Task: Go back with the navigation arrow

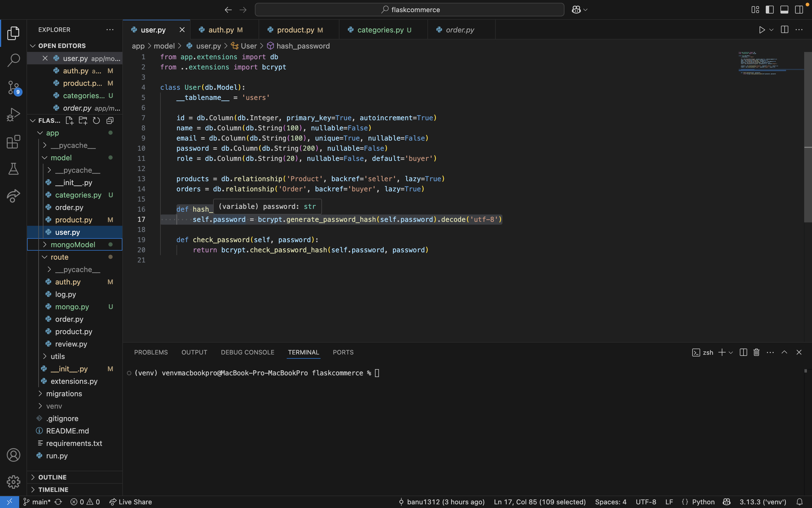Action: (228, 10)
